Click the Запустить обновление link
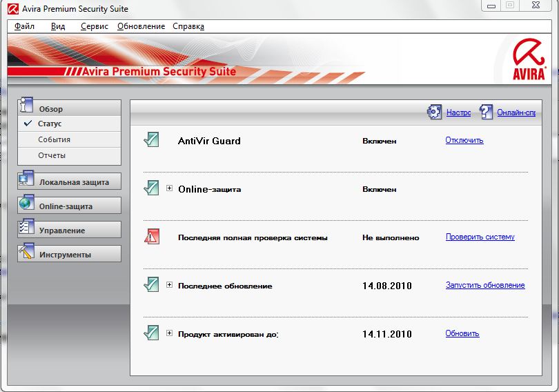Screen dimensions: 559x392 click(485, 285)
